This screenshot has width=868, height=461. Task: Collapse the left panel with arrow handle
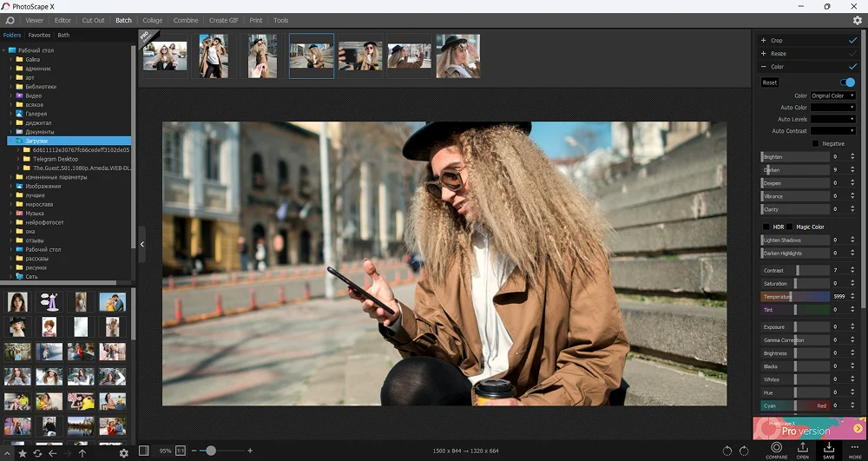click(142, 245)
